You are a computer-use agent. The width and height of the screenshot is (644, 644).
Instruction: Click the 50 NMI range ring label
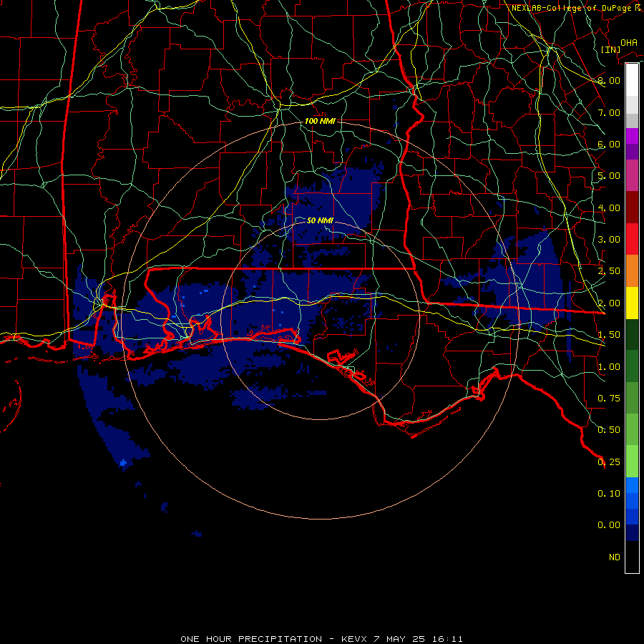[x=320, y=220]
